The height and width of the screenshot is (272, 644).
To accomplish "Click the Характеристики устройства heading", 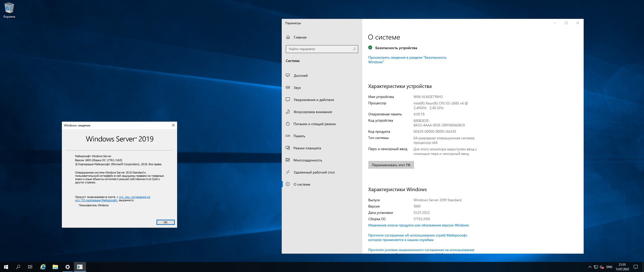I will tap(400, 86).
